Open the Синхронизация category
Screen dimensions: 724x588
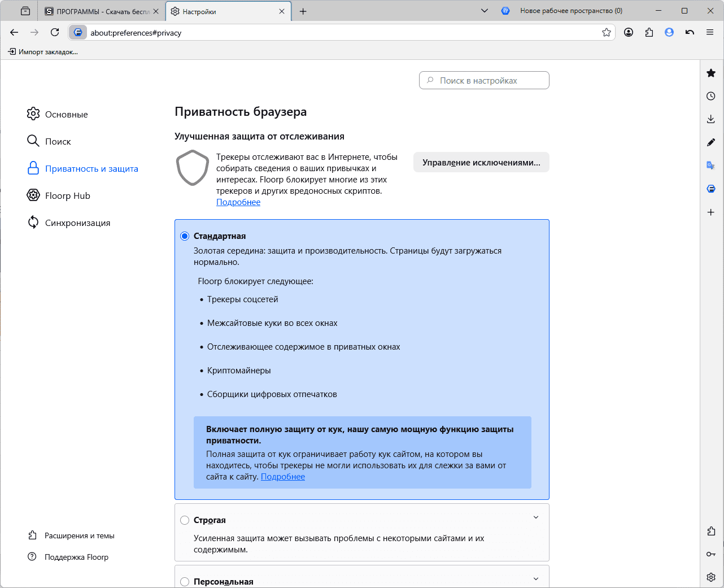68,223
